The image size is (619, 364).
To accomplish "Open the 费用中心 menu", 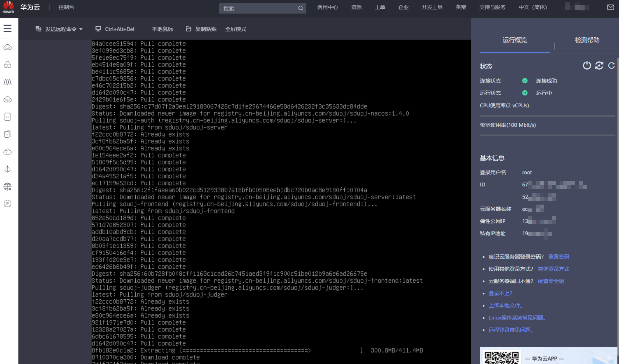I will [327, 7].
